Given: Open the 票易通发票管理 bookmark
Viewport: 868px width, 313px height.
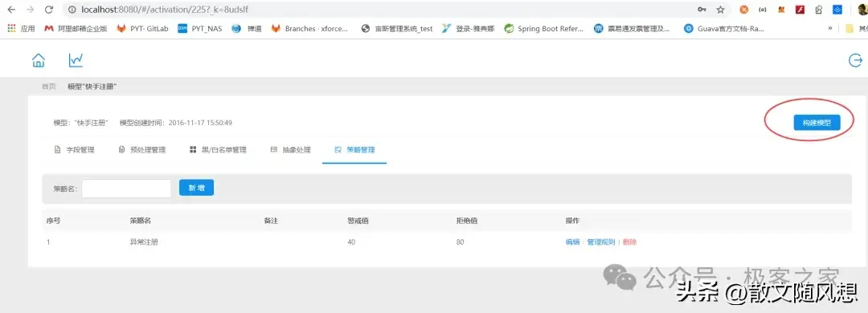Looking at the screenshot, I should [x=633, y=29].
